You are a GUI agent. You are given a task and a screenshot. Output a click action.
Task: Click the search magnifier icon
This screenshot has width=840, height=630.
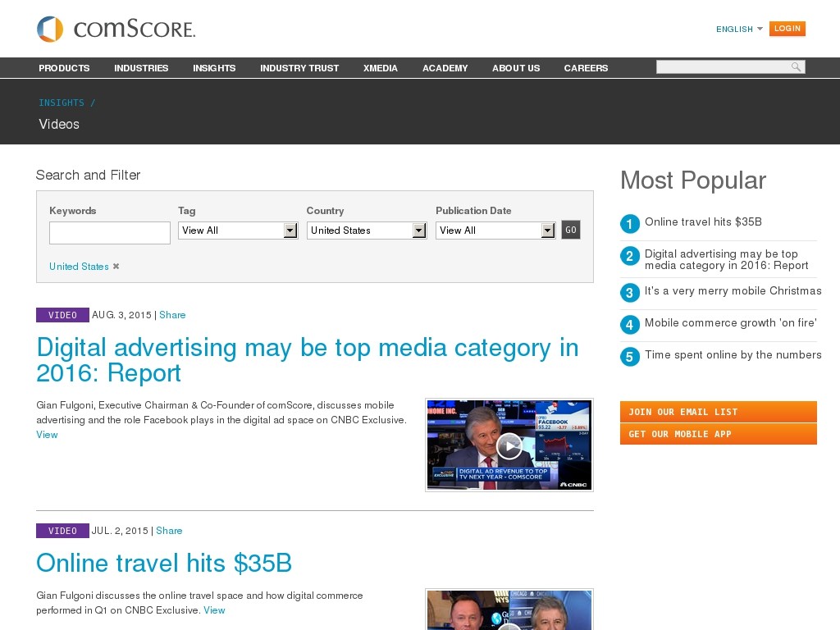coord(796,67)
